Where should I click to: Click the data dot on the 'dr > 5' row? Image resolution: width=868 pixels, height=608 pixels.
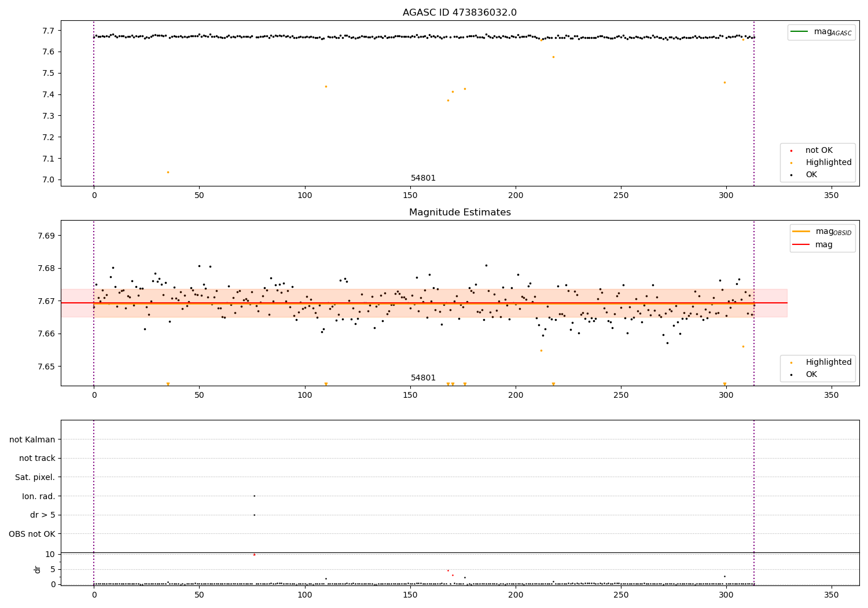(254, 515)
